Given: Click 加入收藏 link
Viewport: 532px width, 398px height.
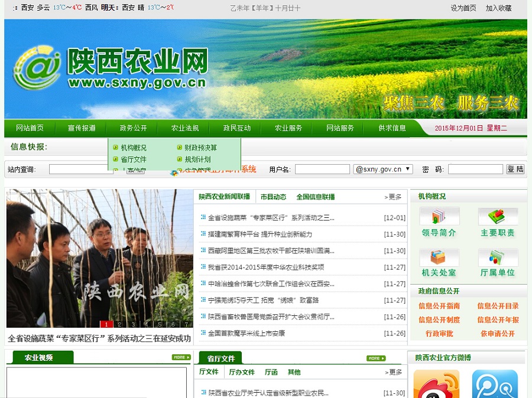Looking at the screenshot, I should point(498,8).
